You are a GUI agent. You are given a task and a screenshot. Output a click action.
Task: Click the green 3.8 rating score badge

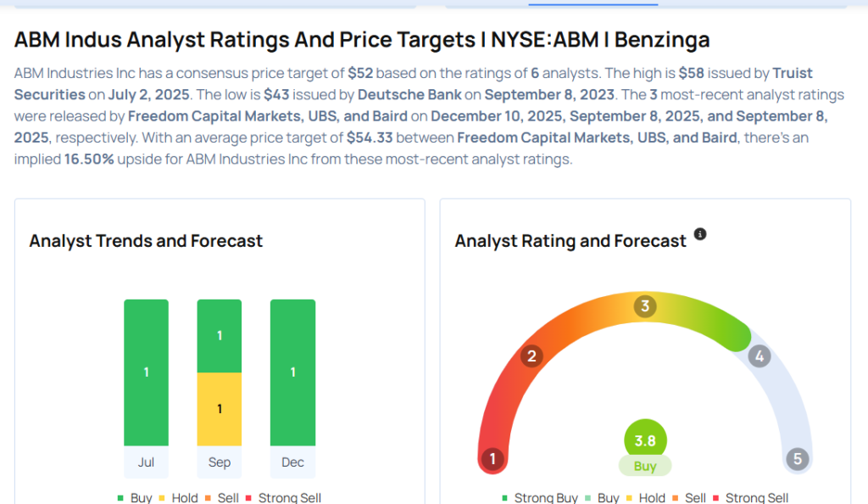(x=645, y=440)
